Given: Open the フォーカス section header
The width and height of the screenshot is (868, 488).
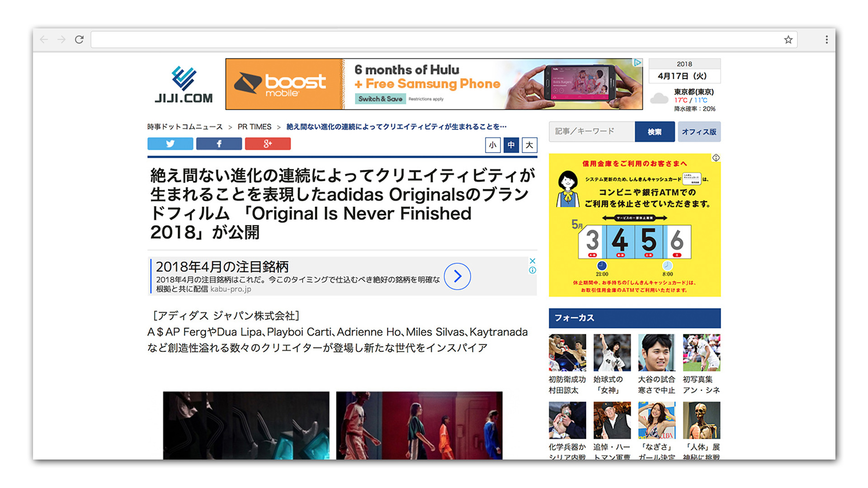Looking at the screenshot, I should tap(635, 318).
